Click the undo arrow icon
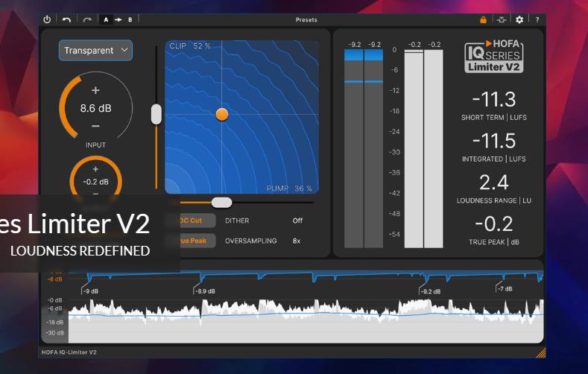The width and height of the screenshot is (588, 374). [67, 19]
